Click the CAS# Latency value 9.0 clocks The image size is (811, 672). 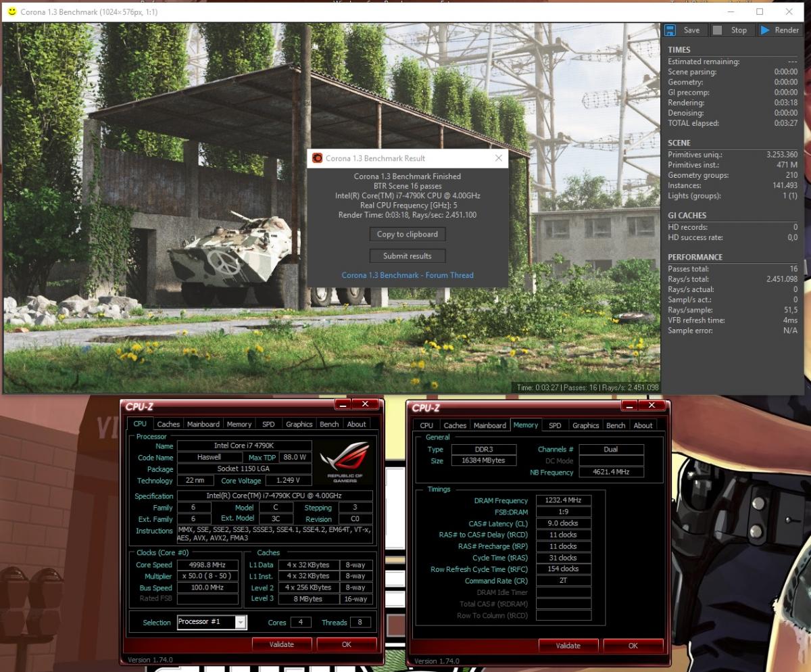pos(563,523)
